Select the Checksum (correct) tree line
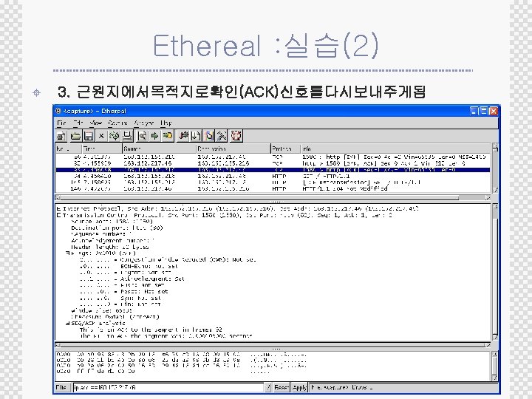Image resolution: width=532 pixels, height=399 pixels. (x=115, y=317)
